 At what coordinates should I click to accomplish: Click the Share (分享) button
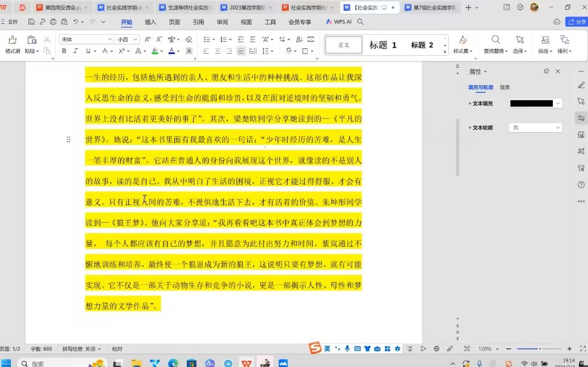point(576,22)
